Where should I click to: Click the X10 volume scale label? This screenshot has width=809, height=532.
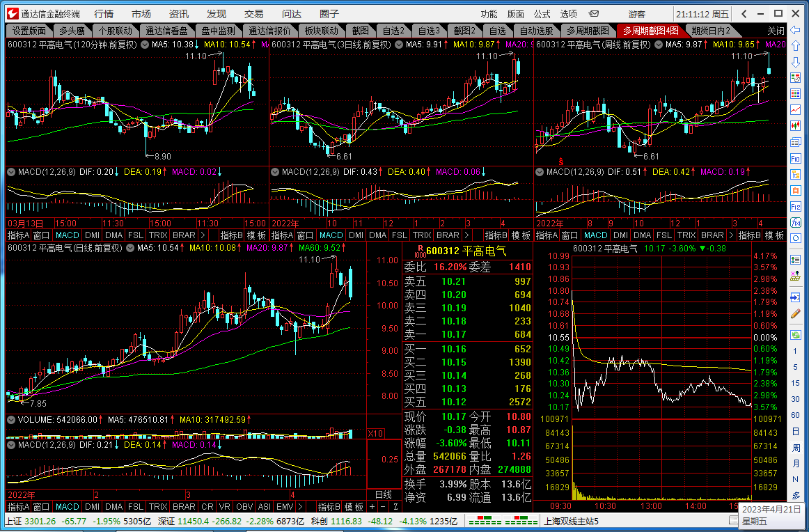(376, 433)
